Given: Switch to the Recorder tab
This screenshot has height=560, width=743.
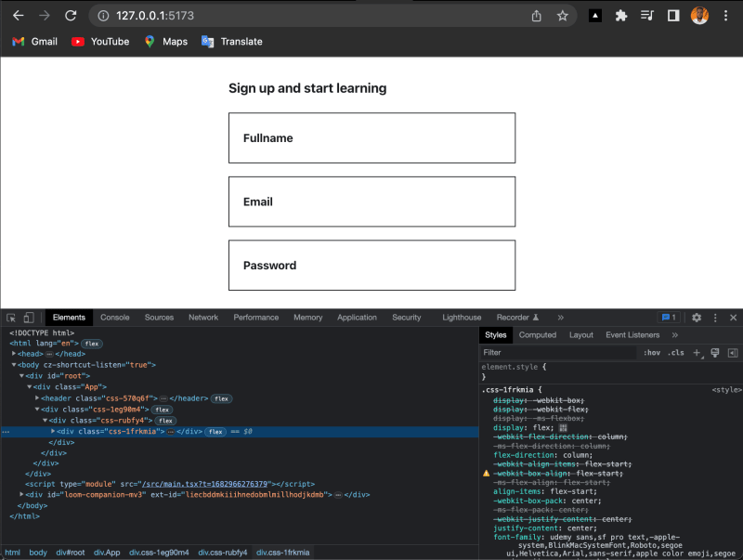Looking at the screenshot, I should pyautogui.click(x=517, y=318).
